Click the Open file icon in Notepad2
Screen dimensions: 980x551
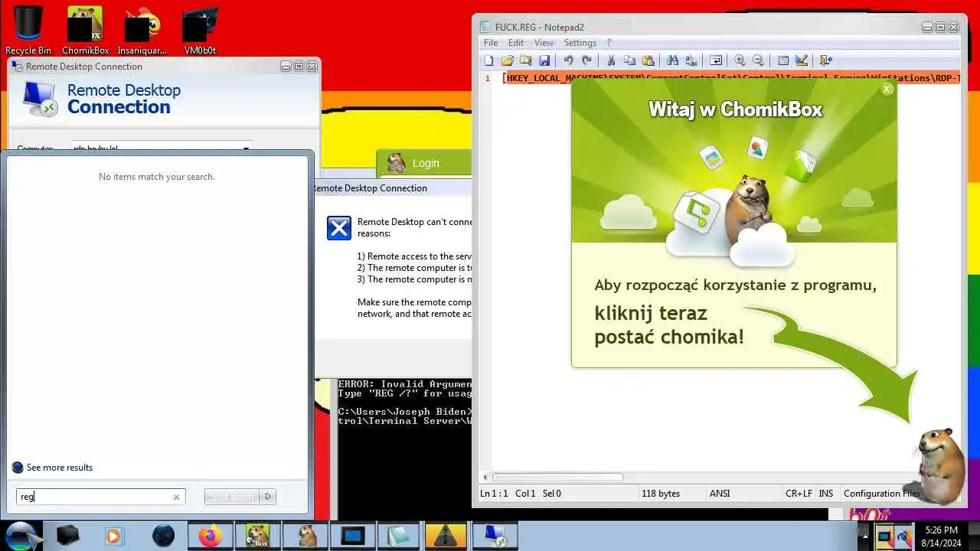click(507, 60)
